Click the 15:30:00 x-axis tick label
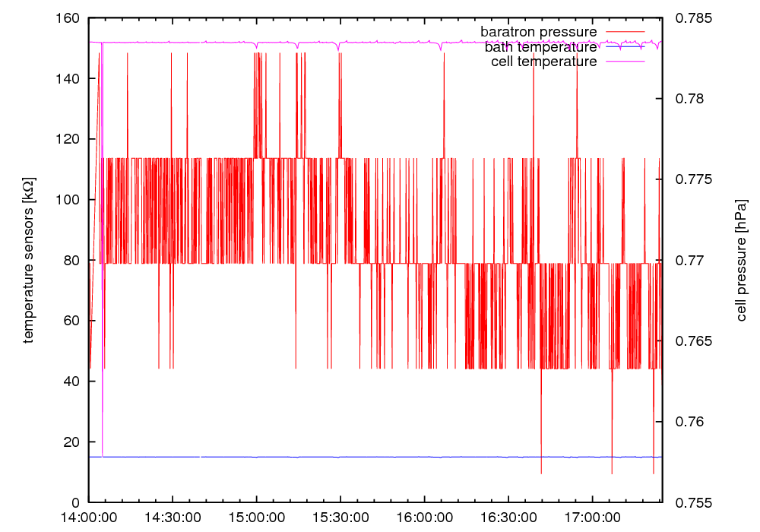This screenshot has width=760, height=532. (340, 518)
